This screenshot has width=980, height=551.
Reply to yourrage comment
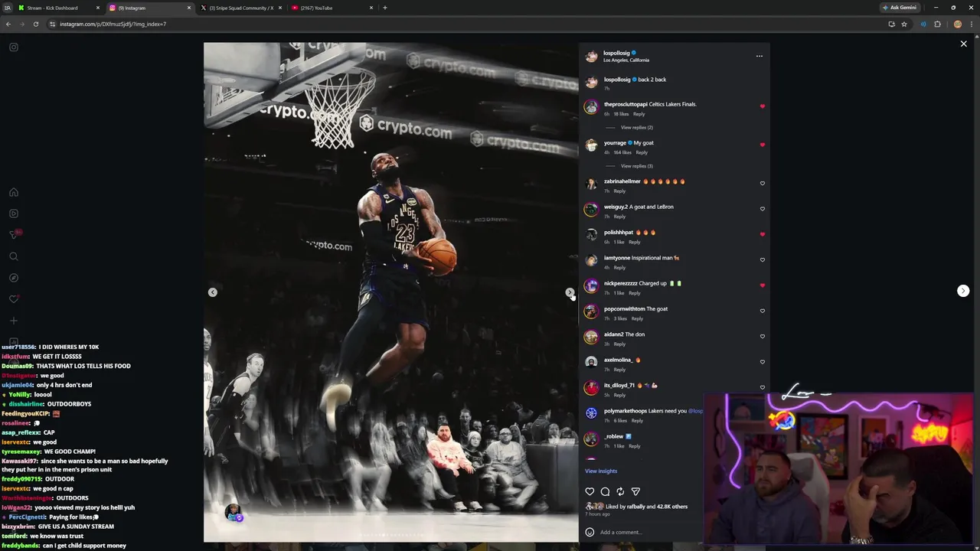click(642, 152)
